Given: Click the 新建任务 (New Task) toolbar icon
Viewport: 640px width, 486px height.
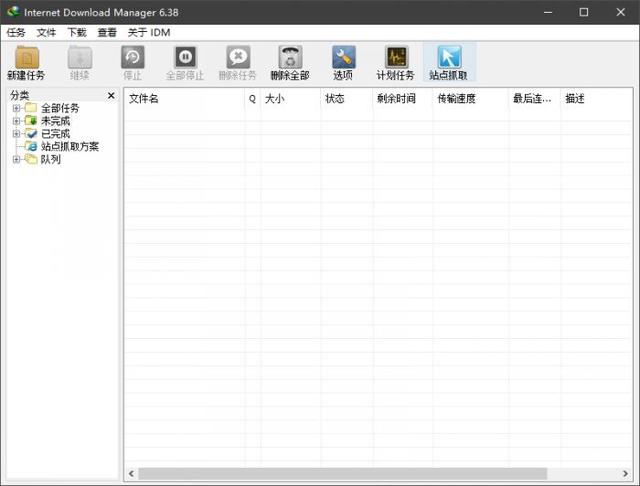Looking at the screenshot, I should click(x=26, y=58).
